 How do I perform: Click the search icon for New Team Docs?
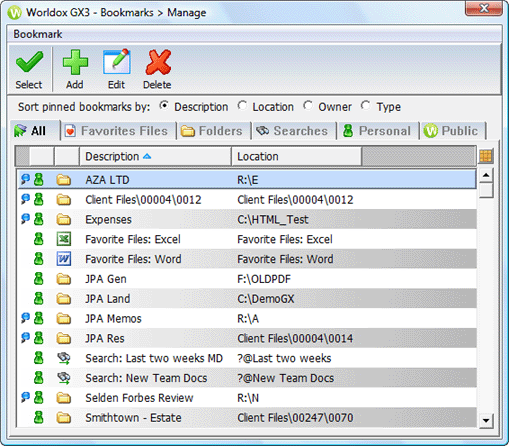(64, 378)
